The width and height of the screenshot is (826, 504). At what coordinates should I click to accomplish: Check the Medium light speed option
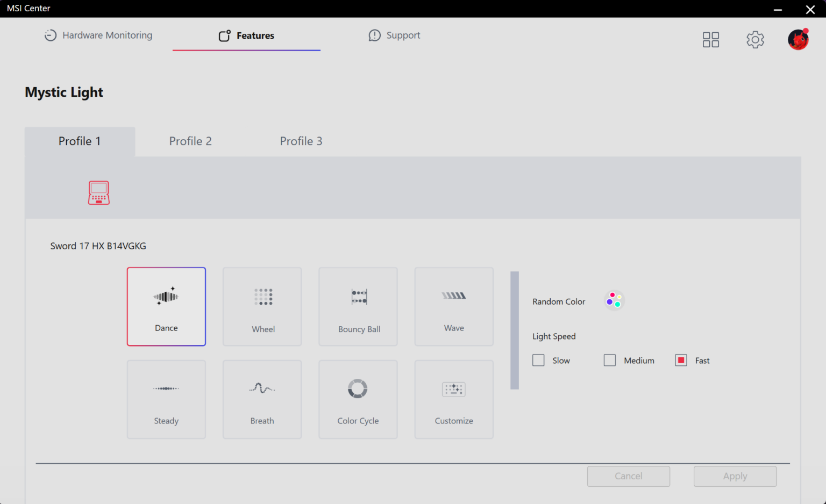click(x=610, y=361)
